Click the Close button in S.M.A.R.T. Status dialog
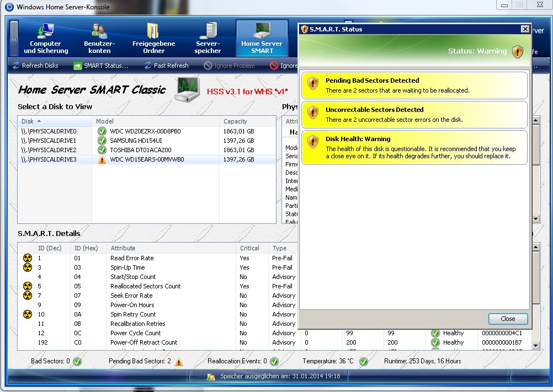The width and height of the screenshot is (553, 392). [x=508, y=319]
